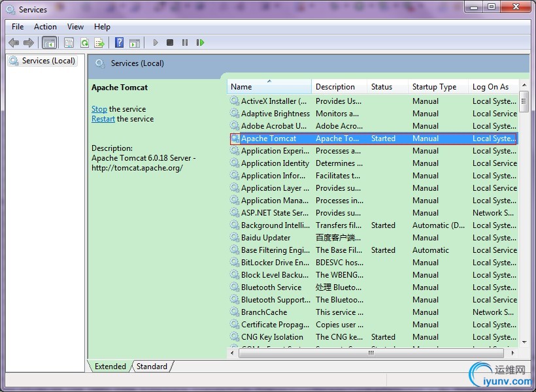Click the Forward arrow toolbar icon
The height and width of the screenshot is (392, 536).
click(x=29, y=42)
